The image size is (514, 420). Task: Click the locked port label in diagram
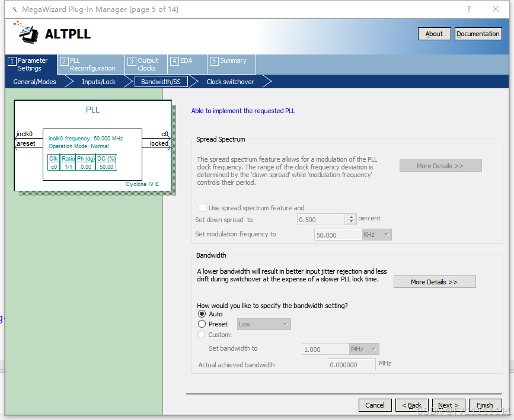(159, 143)
